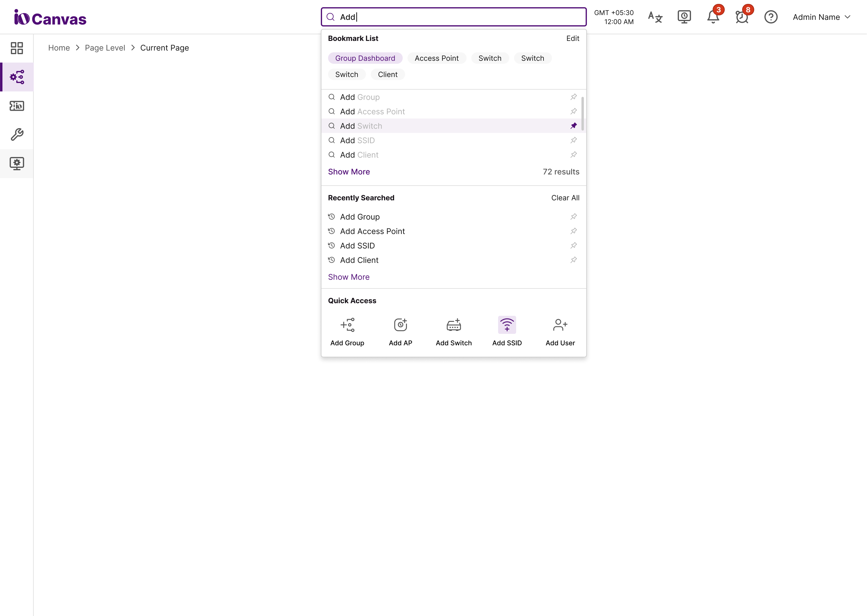867x616 pixels.
Task: Open the dashboard grid sidebar icon
Action: tap(17, 48)
